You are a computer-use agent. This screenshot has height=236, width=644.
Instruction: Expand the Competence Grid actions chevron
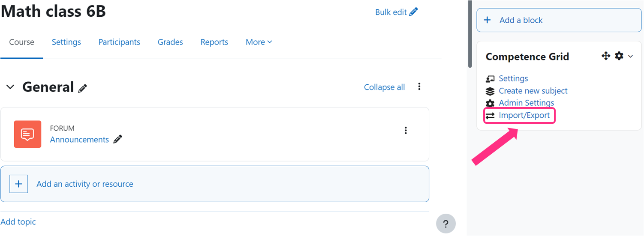click(x=630, y=57)
